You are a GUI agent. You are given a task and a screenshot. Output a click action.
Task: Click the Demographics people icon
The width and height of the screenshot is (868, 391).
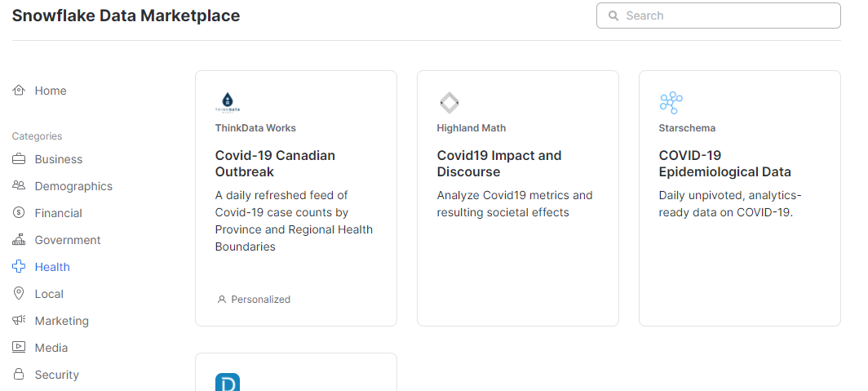(x=19, y=186)
